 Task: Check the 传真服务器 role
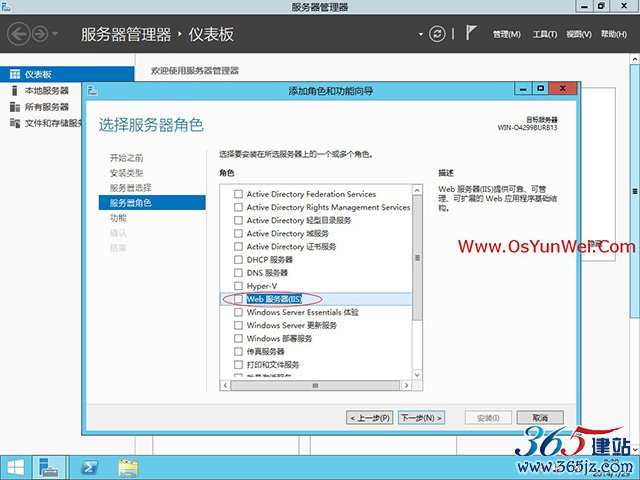coord(238,351)
